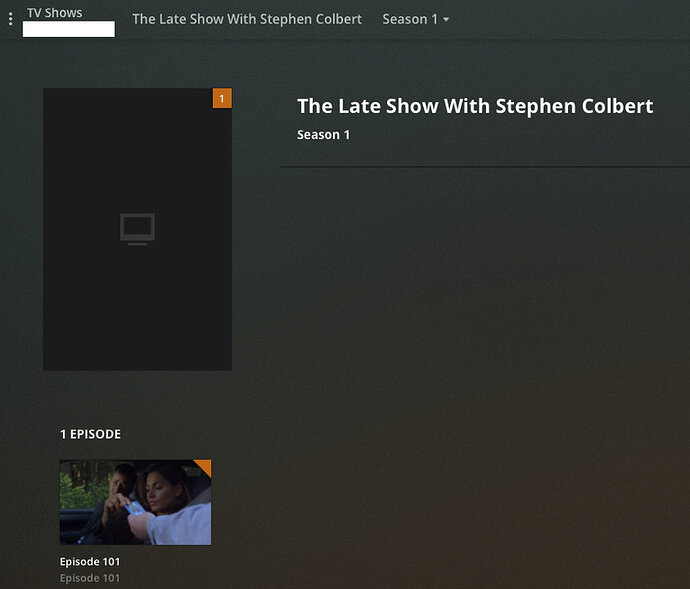Click the Season 1 poster placeholder

click(x=137, y=229)
